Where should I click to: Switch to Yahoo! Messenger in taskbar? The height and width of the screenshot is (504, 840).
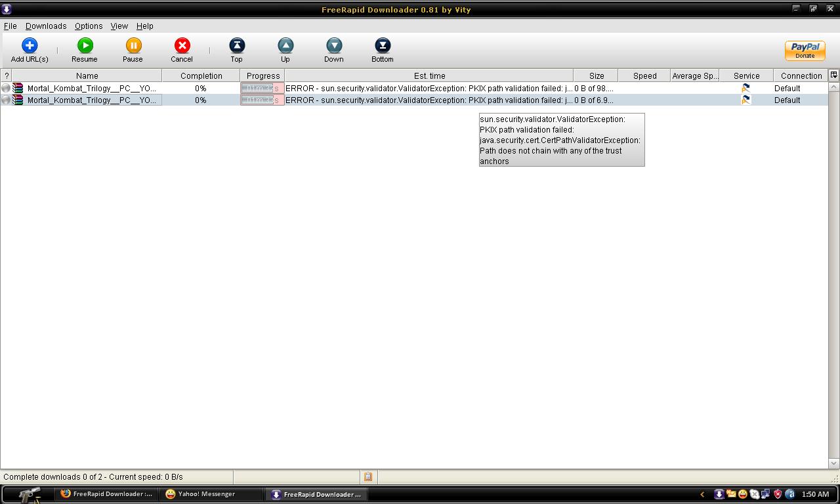[200, 494]
